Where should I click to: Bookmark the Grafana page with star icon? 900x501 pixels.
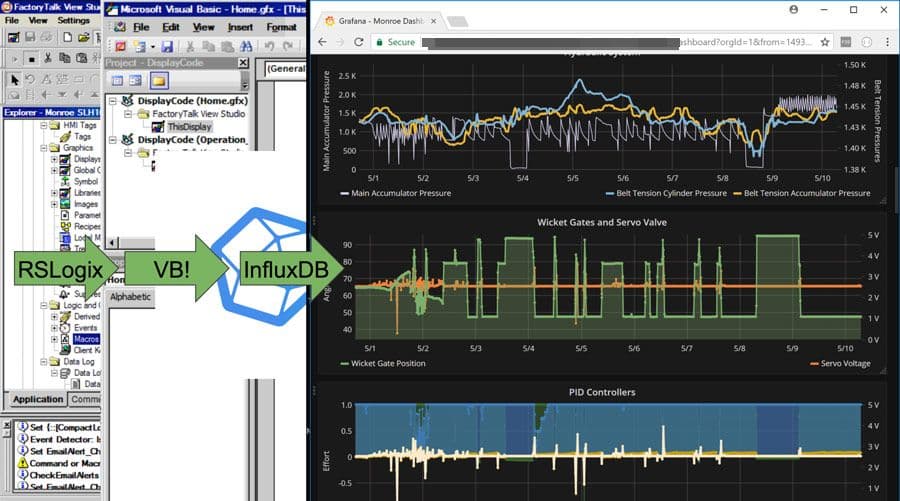pos(825,42)
